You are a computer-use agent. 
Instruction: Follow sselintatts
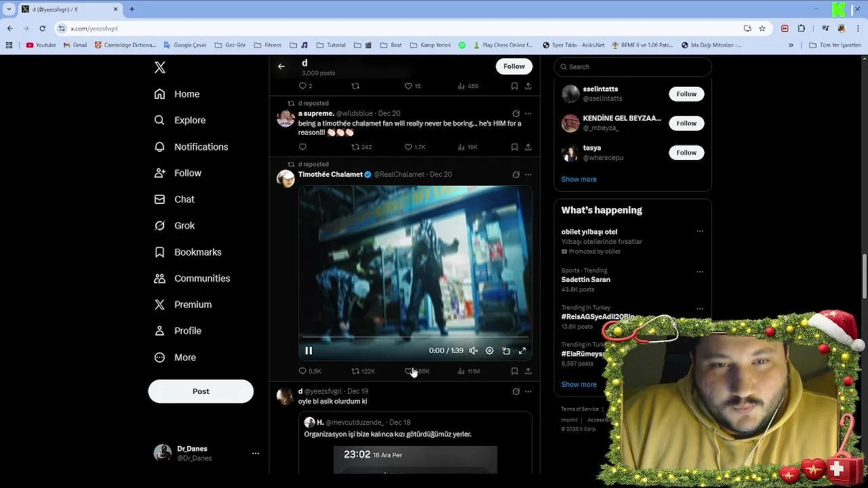point(686,94)
